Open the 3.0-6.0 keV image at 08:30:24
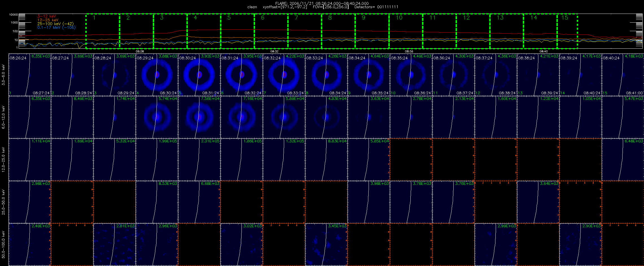Screen dimensions: 644x266 [199, 75]
